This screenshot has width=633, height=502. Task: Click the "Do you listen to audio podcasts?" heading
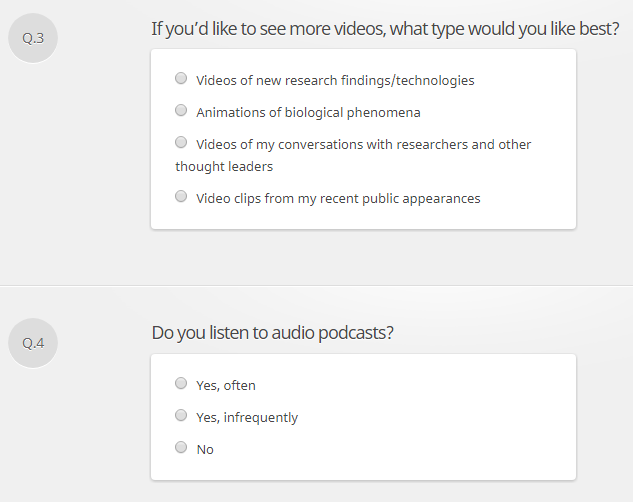click(272, 333)
